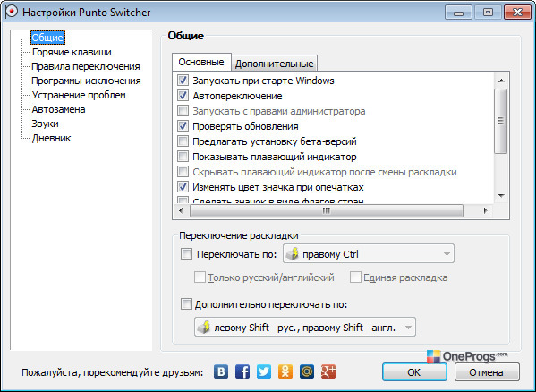Open the 'Дневник' section
Image resolution: width=536 pixels, height=392 pixels.
coord(52,139)
